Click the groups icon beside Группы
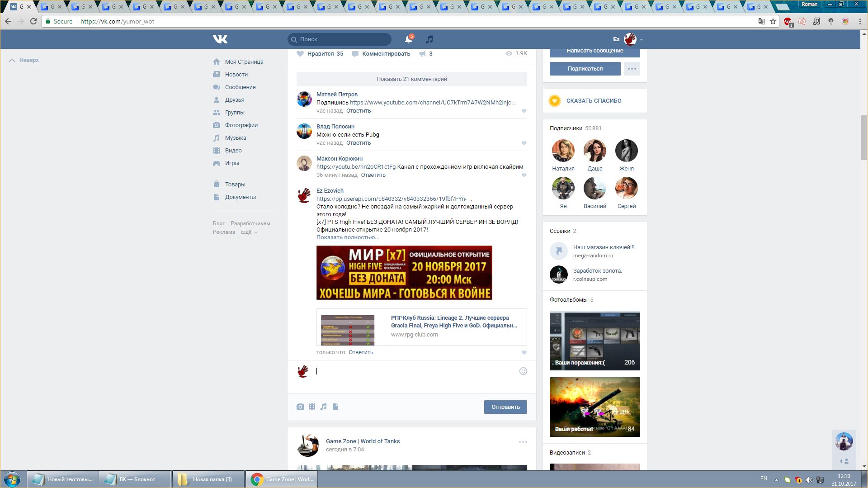The image size is (868, 488). point(217,113)
